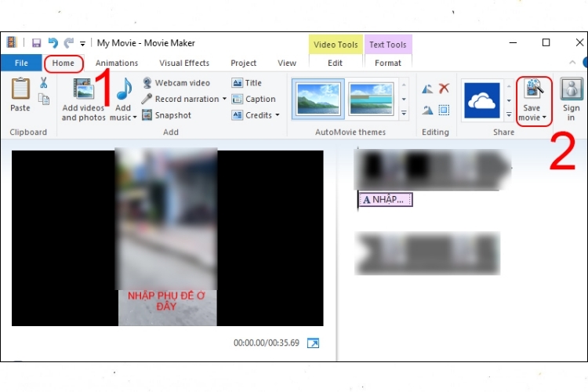Click the Add music note icon
588x392 pixels.
[124, 89]
